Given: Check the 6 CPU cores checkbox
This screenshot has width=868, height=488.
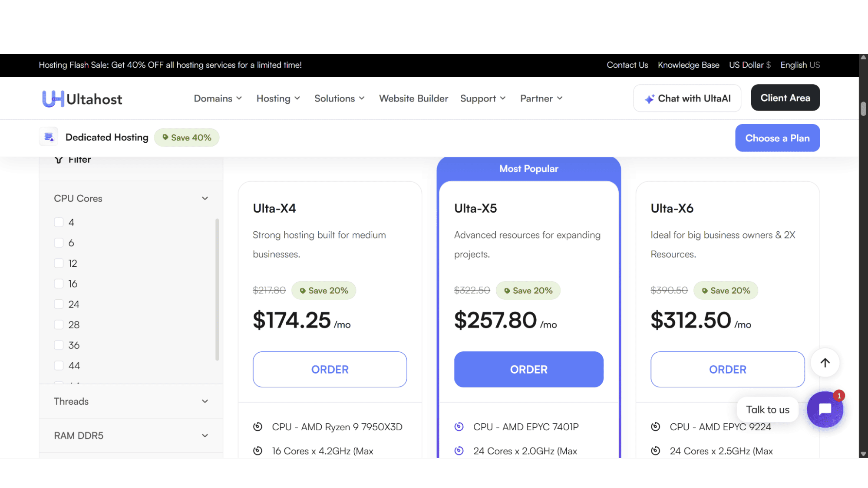Looking at the screenshot, I should [59, 242].
